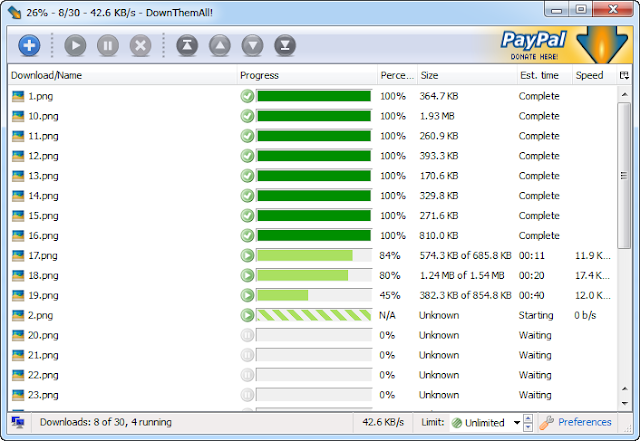The width and height of the screenshot is (640, 441).
Task: Select the 1.png download row
Action: (x=311, y=96)
